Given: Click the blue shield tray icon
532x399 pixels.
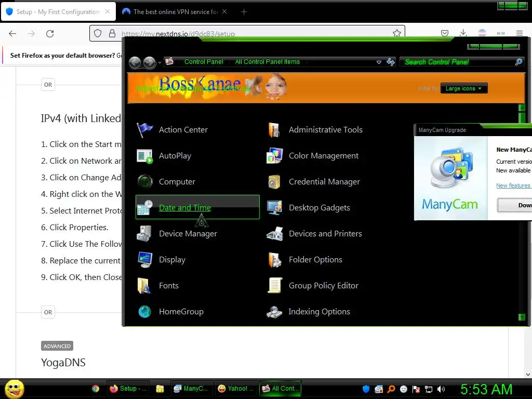Looking at the screenshot, I should click(366, 389).
